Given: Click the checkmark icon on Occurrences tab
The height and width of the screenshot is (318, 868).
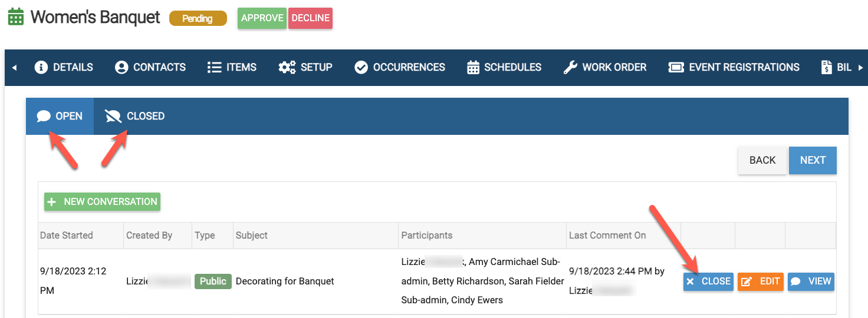Looking at the screenshot, I should (361, 67).
